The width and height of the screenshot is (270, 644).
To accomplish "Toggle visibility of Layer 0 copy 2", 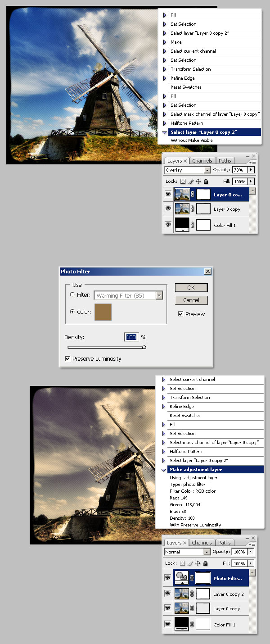I will coord(168,594).
